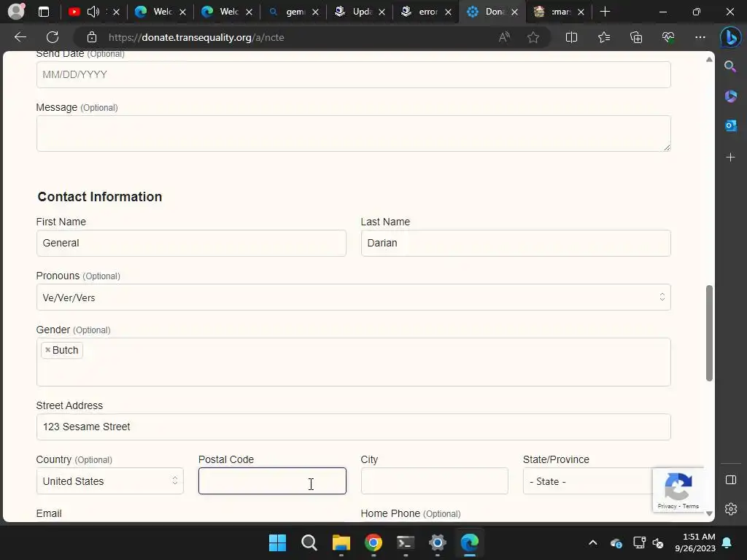Viewport: 747px width, 560px height.
Task: Open the sidebar Search icon
Action: point(730,66)
